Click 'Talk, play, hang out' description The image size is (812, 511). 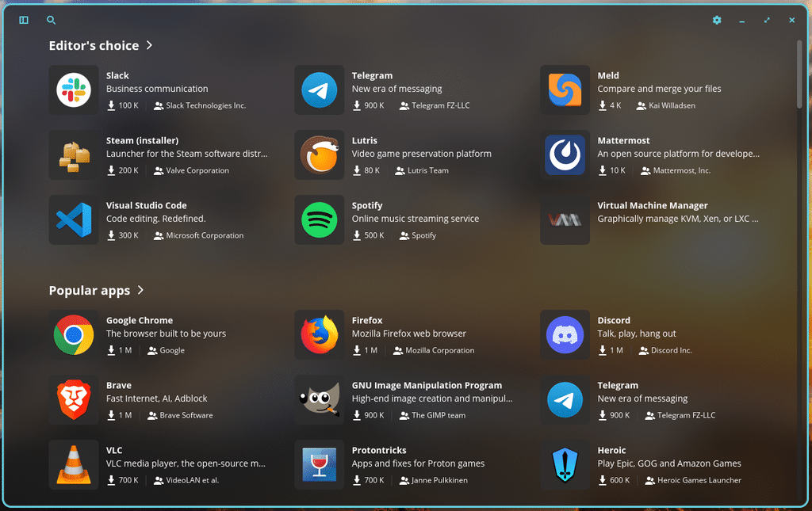click(x=637, y=334)
